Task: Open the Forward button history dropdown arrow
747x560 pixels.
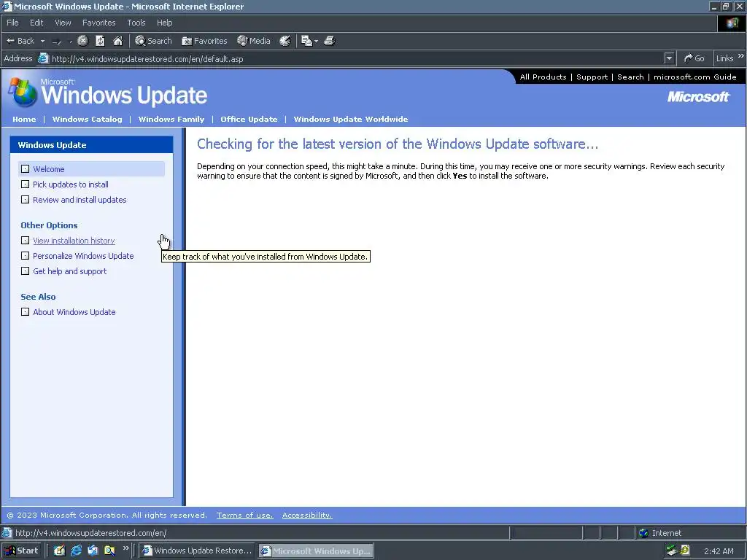Action: (x=71, y=42)
